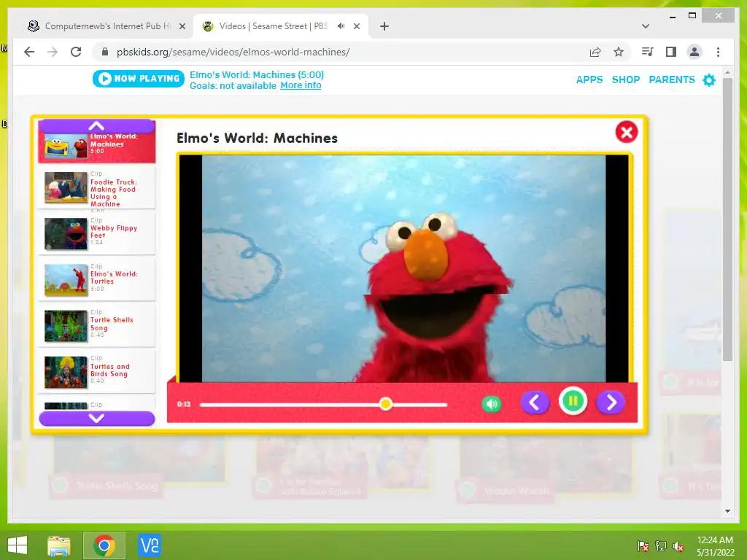Open the More info link
747x560 pixels.
coord(301,85)
